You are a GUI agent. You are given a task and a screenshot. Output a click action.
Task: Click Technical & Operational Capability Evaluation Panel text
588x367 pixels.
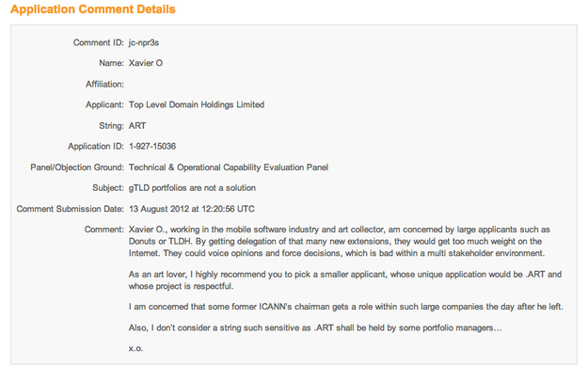click(229, 168)
